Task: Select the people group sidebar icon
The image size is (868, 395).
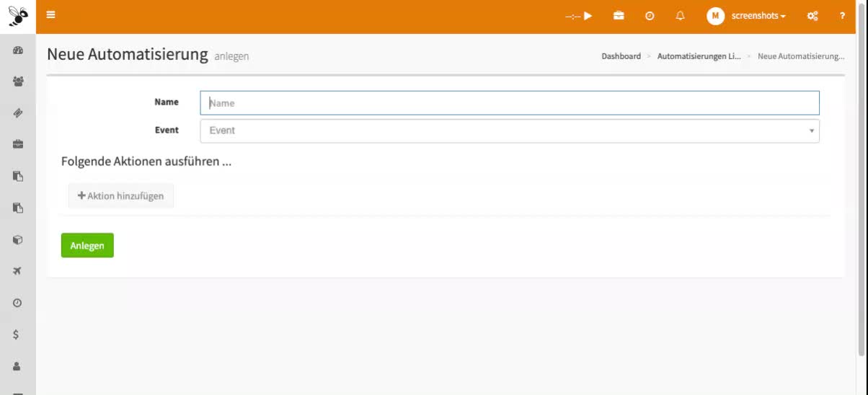Action: point(18,81)
